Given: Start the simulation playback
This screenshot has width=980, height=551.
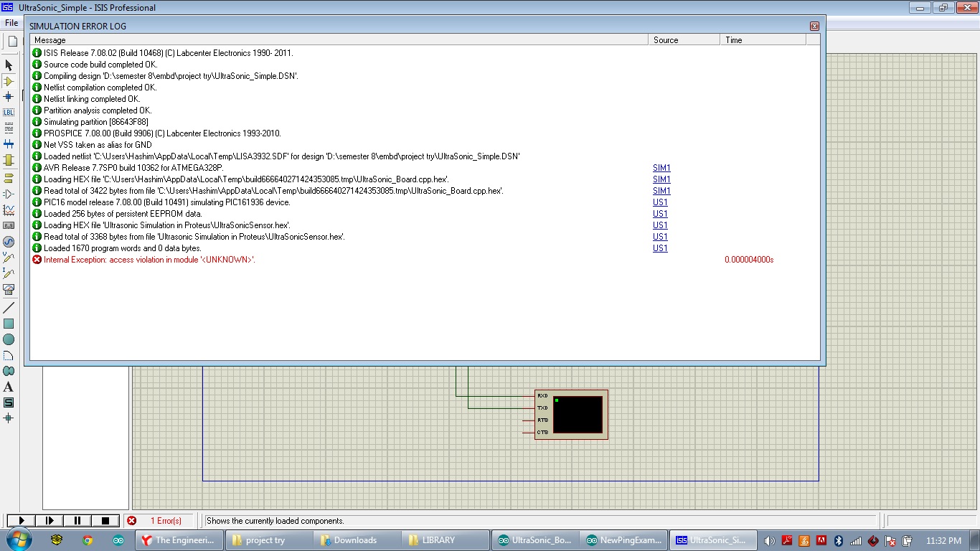Looking at the screenshot, I should click(21, 520).
